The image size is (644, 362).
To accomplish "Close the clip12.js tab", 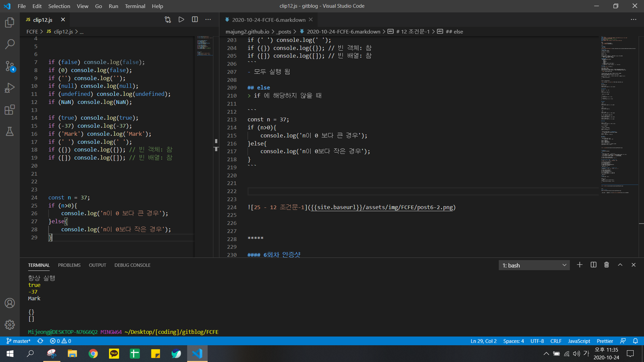I will point(63,20).
